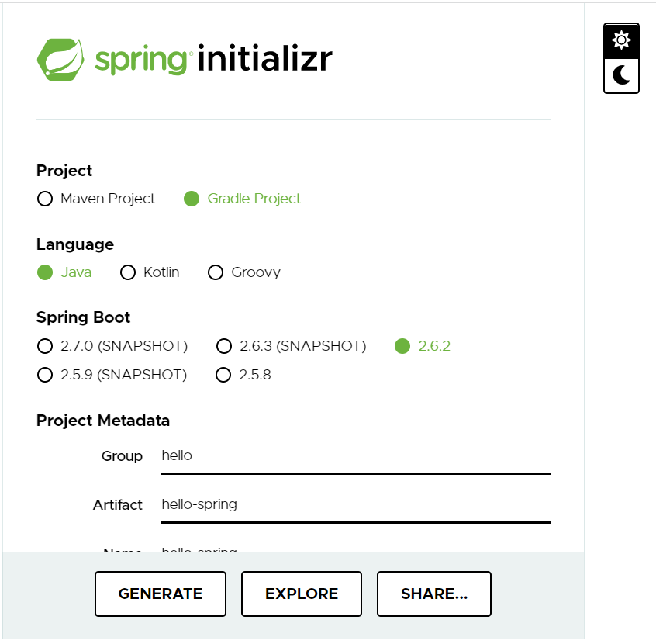Select Spring Boot version 2.5.8
The image size is (656, 644).
click(x=223, y=376)
